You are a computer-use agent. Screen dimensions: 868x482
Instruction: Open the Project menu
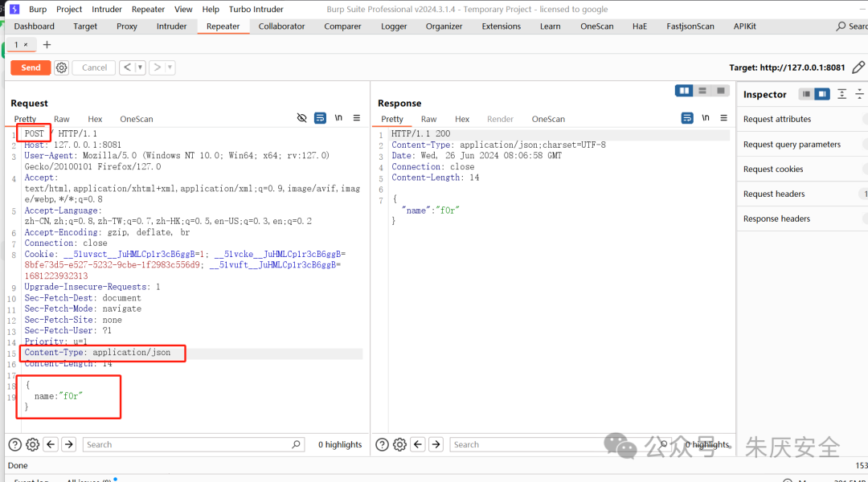[x=69, y=10]
